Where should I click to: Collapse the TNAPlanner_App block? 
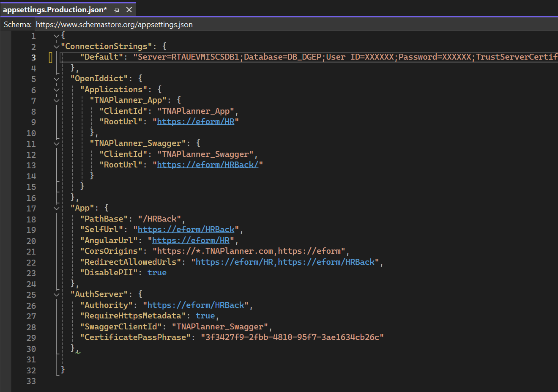tap(57, 100)
